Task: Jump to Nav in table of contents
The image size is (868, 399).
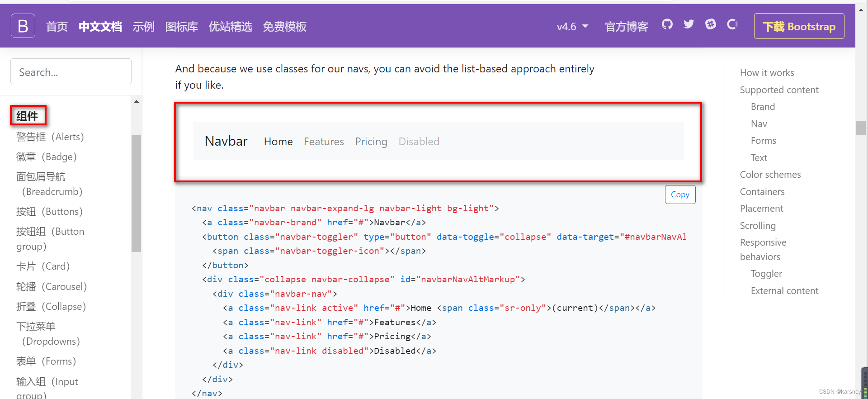Action: [x=759, y=124]
